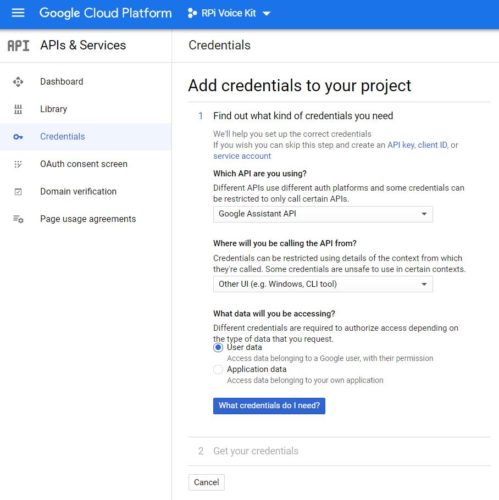Go to OAuth consent screen menu item
The width and height of the screenshot is (499, 500).
pyautogui.click(x=86, y=164)
